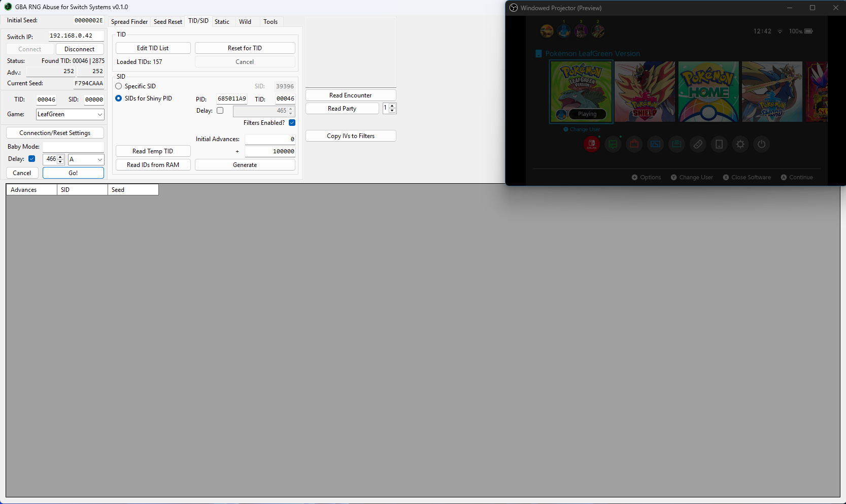Open the button dropdown showing A

coord(86,159)
